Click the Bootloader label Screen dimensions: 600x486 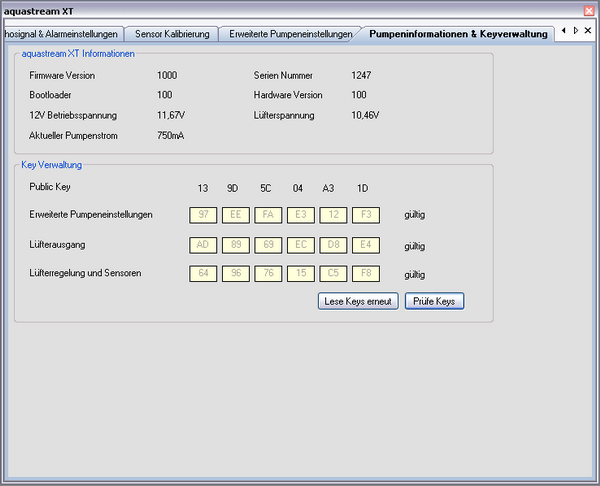tap(50, 95)
